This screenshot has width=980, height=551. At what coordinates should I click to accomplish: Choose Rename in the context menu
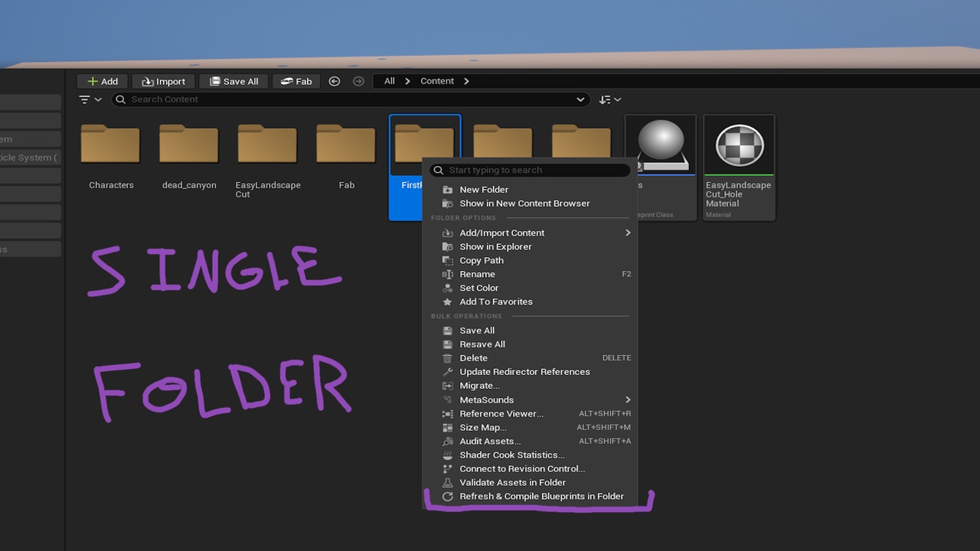tap(530, 274)
